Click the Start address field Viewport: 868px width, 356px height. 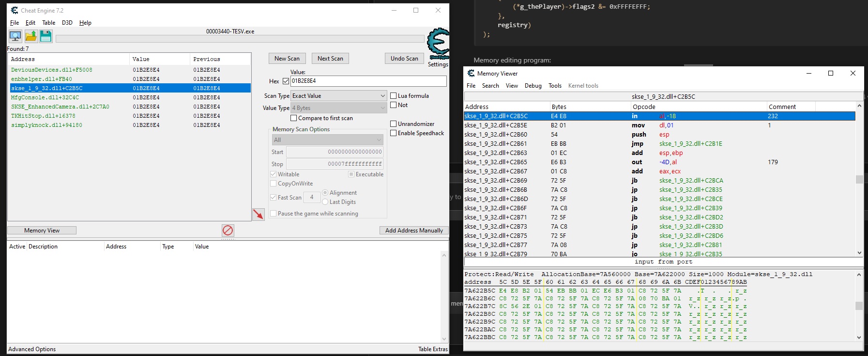coord(335,152)
